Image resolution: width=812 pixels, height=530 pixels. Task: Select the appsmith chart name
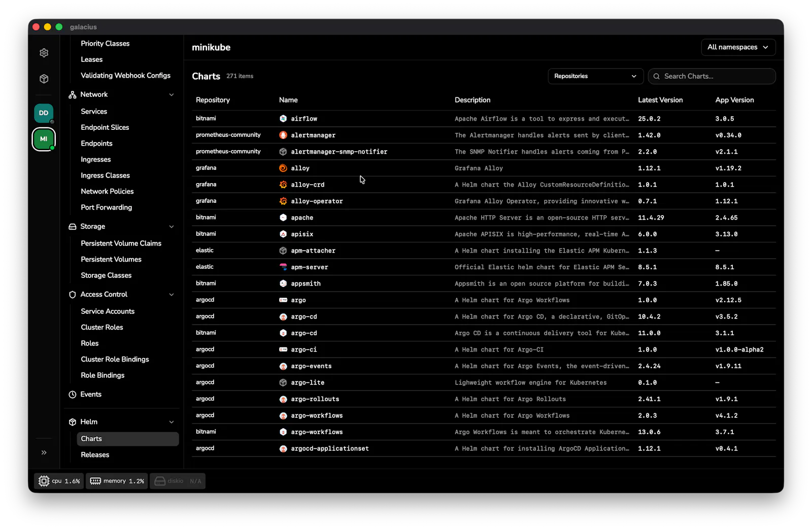tap(306, 284)
